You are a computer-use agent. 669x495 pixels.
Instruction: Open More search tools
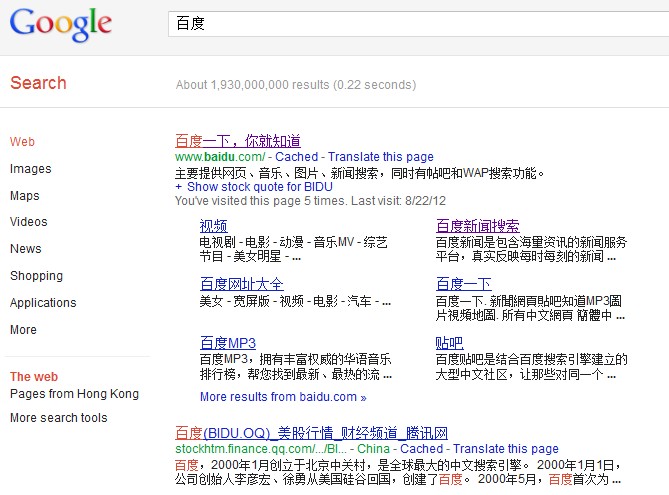[58, 418]
